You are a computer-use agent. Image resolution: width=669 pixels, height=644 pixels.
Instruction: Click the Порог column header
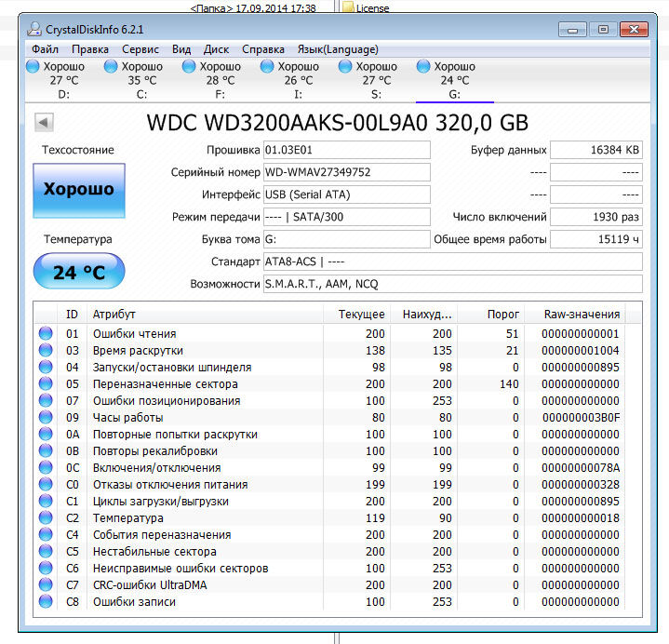(491, 315)
